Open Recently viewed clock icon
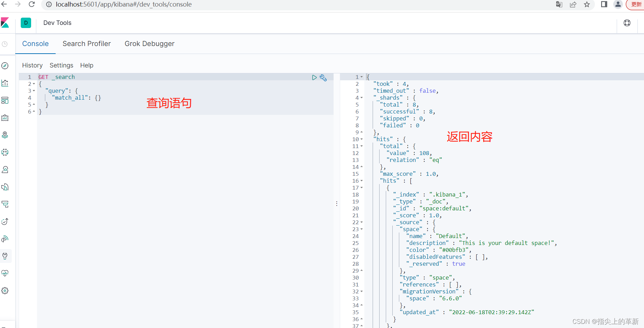 point(5,44)
